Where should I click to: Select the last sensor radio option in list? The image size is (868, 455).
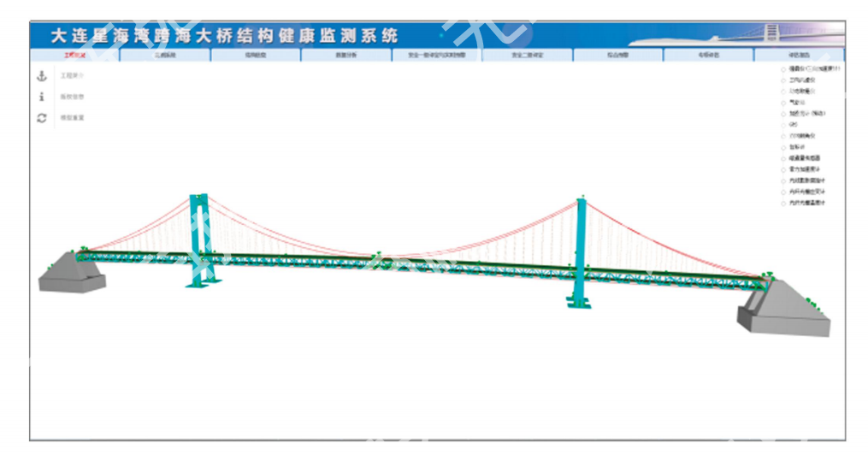[x=783, y=203]
